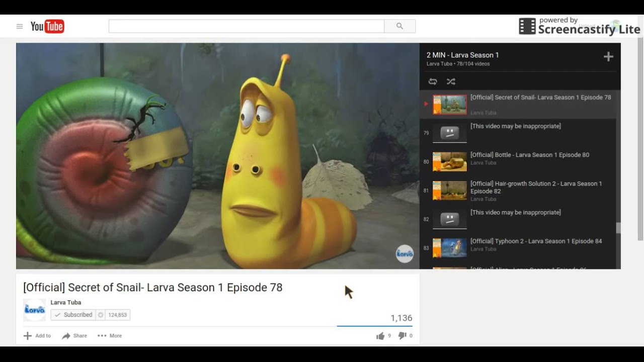This screenshot has width=644, height=362.
Task: Open the 2 MIN - Larva Season 1 playlist title
Action: click(x=463, y=55)
